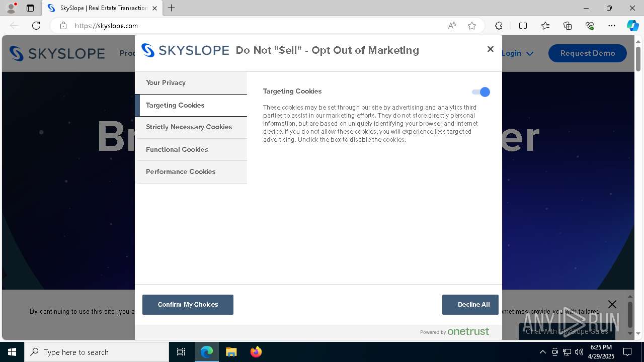Open the Collections panel
Image resolution: width=644 pixels, height=362 pixels.
pyautogui.click(x=568, y=26)
